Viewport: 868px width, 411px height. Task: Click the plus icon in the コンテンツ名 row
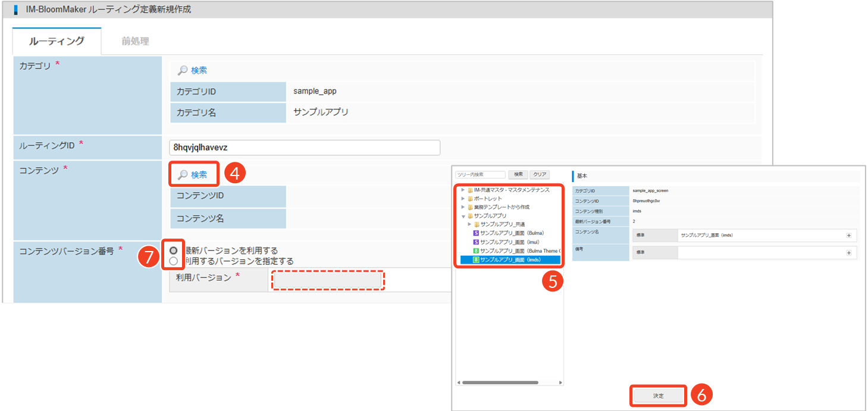[849, 236]
